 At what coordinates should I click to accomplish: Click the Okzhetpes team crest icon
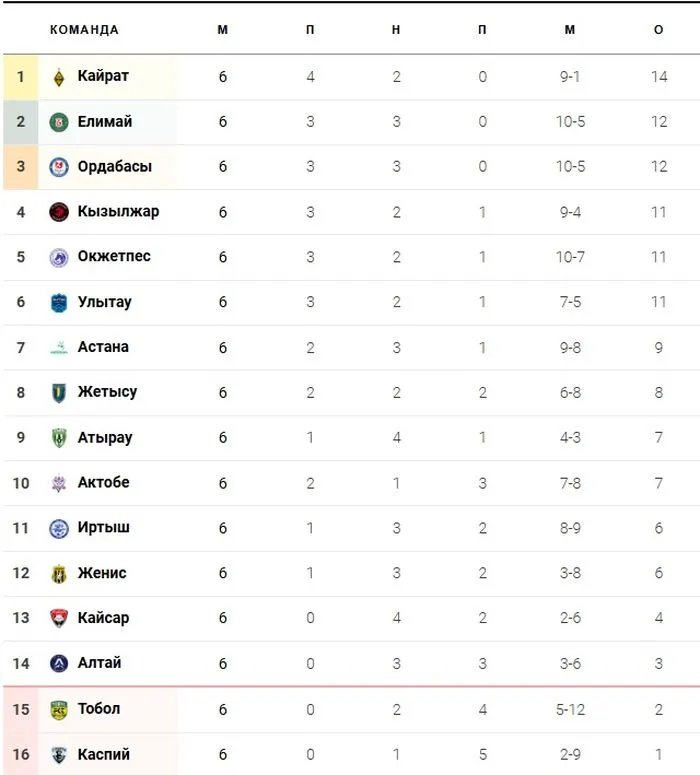click(x=59, y=257)
